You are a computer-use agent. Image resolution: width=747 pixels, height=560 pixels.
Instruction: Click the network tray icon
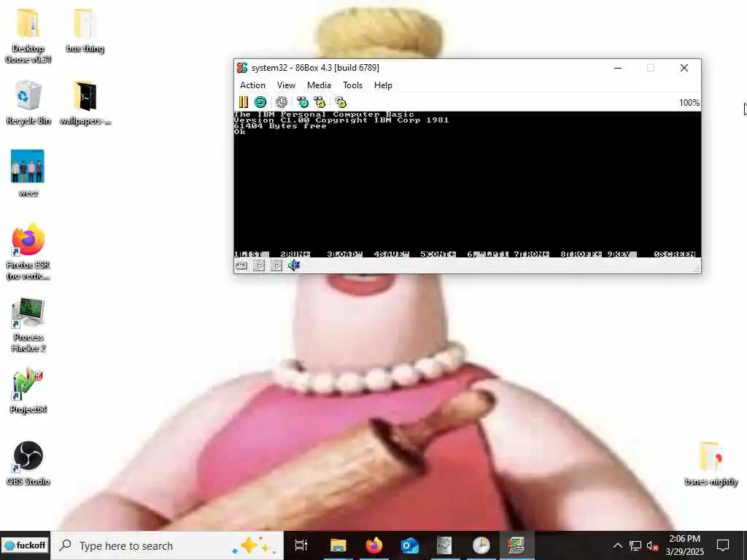pyautogui.click(x=635, y=545)
